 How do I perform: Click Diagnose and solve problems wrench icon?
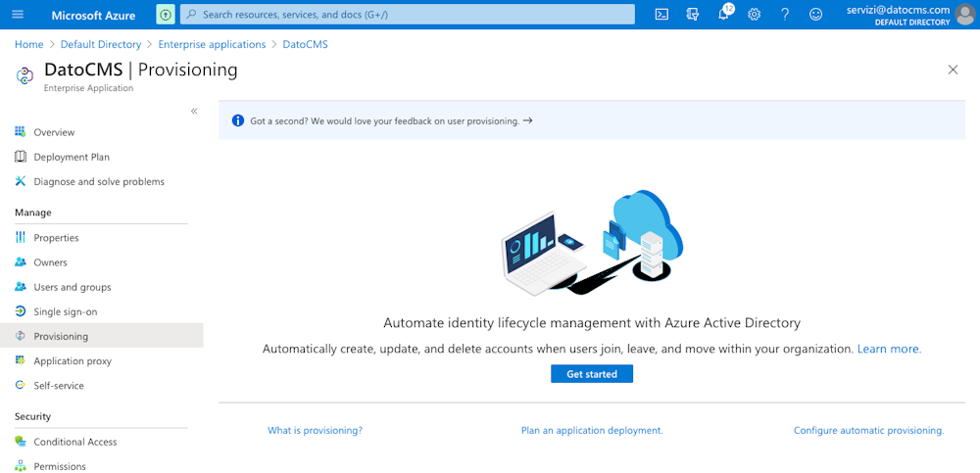point(21,181)
